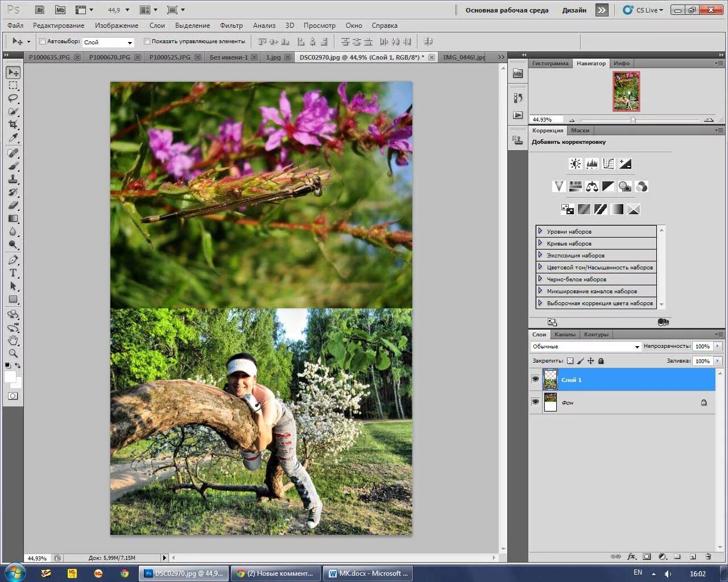
Task: Add Exposure adjustment
Action: coord(625,164)
